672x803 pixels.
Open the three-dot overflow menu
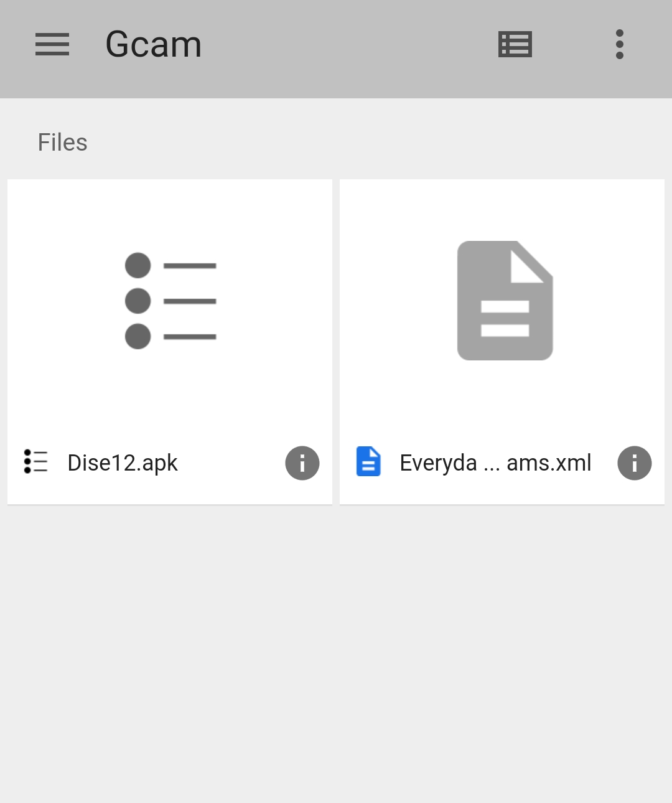tap(619, 45)
